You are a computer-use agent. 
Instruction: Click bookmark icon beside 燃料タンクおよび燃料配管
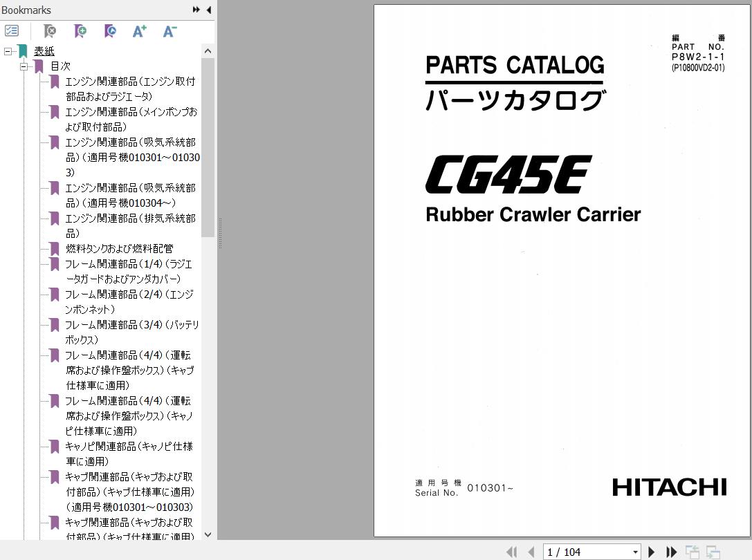(x=54, y=248)
